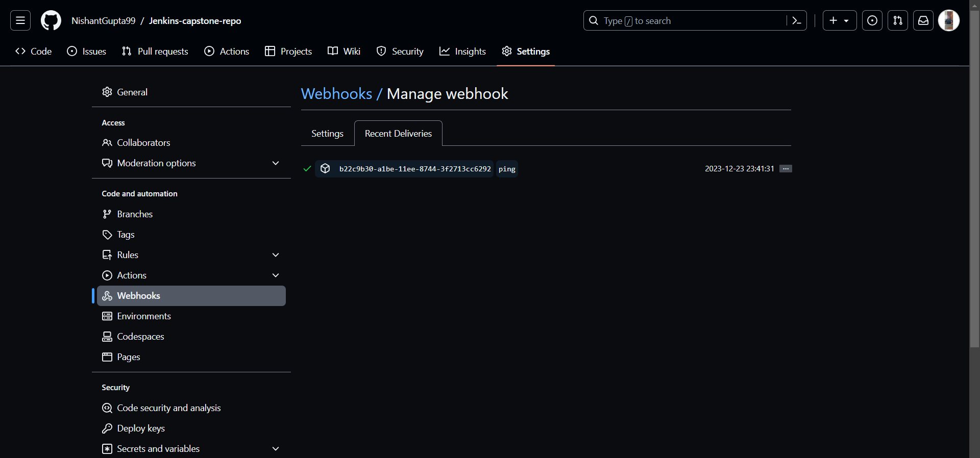
Task: Open the command palette icon
Action: click(796, 20)
